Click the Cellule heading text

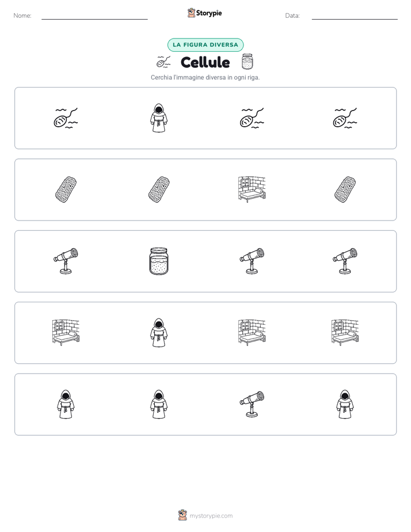click(x=205, y=62)
